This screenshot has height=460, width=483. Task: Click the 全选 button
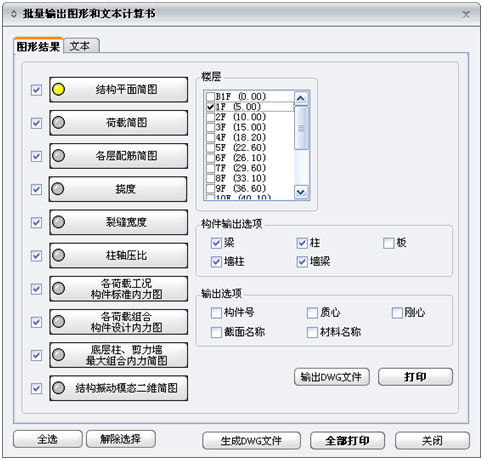pos(48,439)
